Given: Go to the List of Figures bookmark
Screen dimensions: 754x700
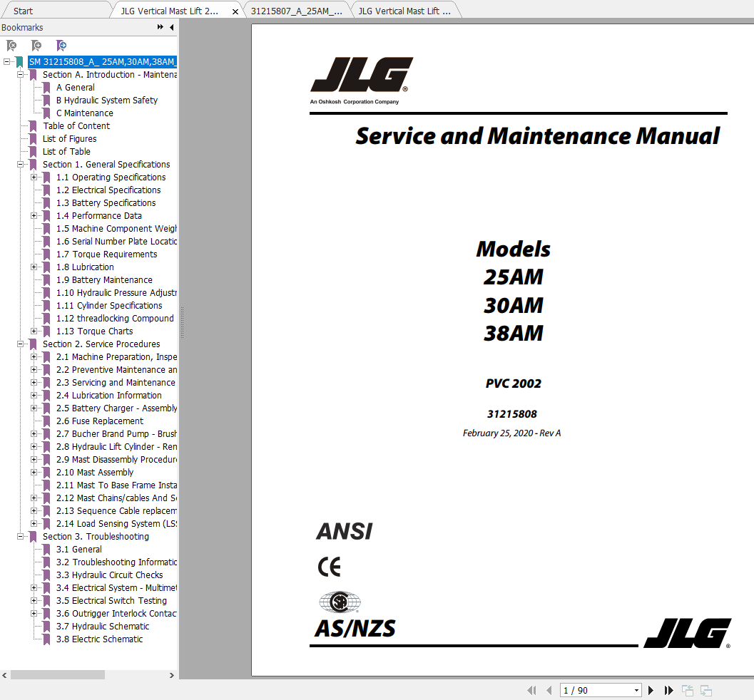Looking at the screenshot, I should click(70, 139).
